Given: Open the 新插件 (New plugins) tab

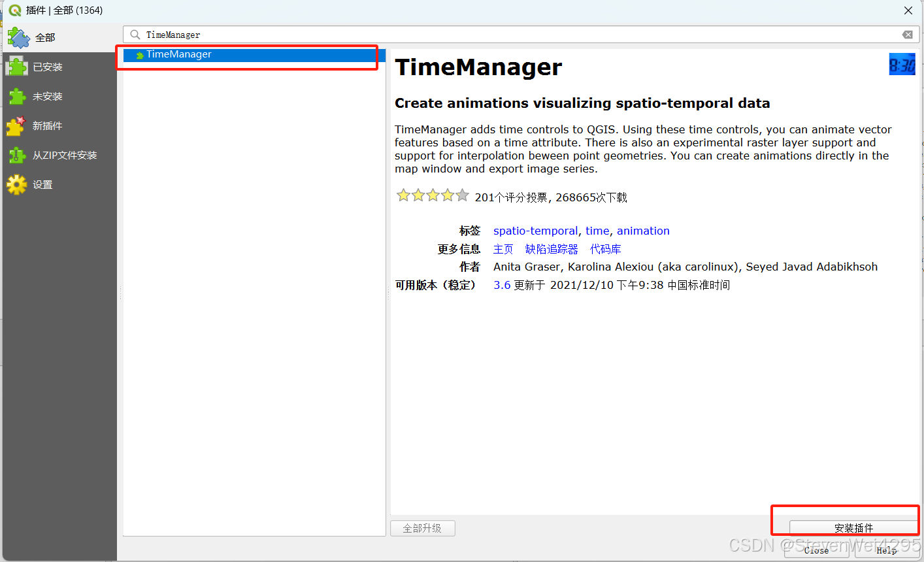Looking at the screenshot, I should click(x=59, y=125).
